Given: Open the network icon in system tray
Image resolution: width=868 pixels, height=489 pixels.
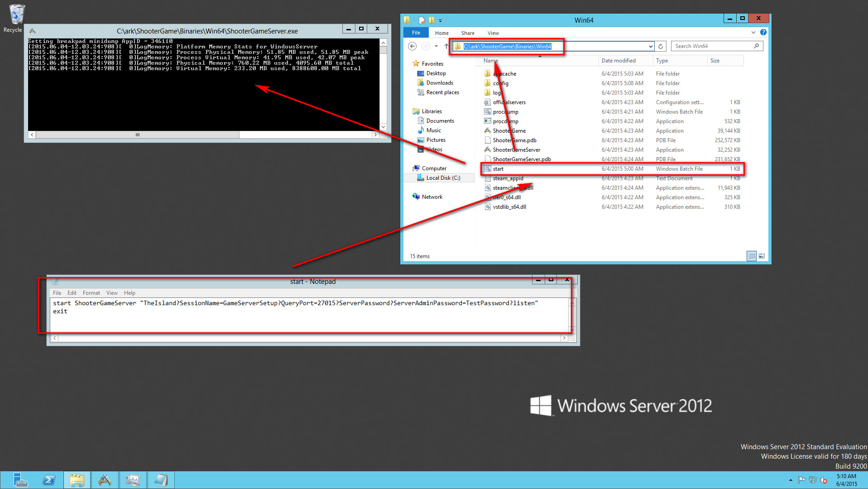Looking at the screenshot, I should (x=813, y=480).
